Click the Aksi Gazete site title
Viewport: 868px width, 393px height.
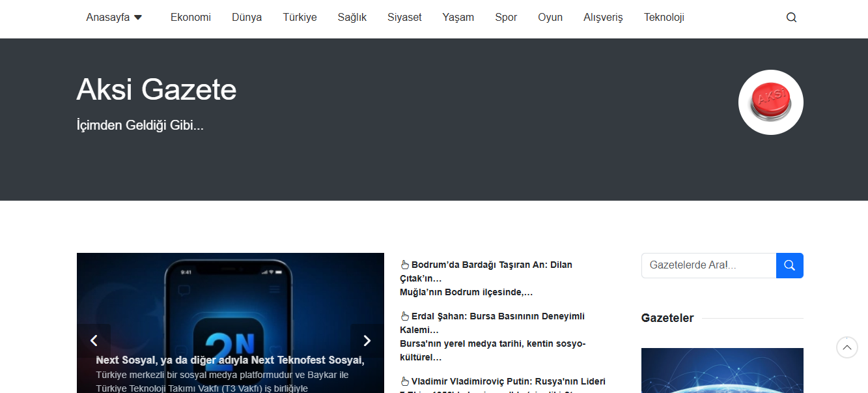click(x=156, y=89)
